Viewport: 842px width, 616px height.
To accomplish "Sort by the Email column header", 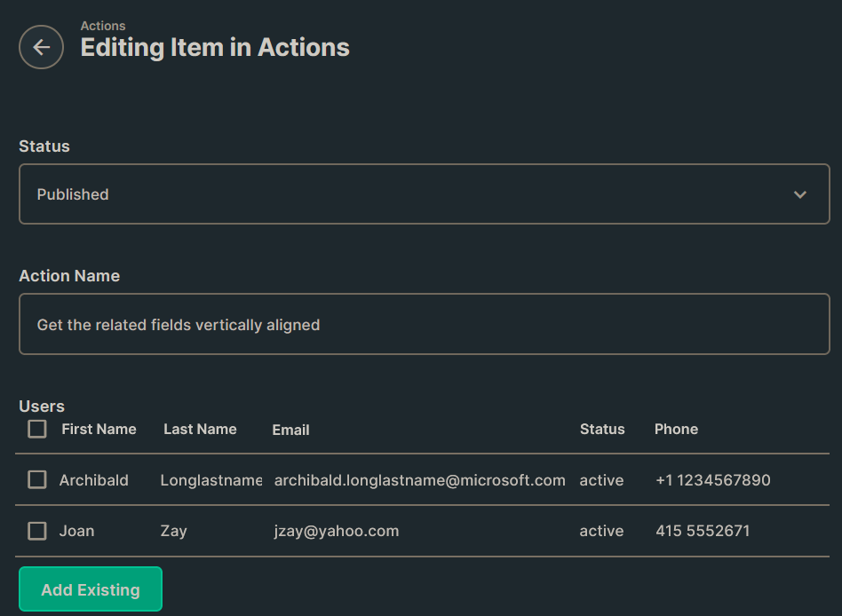I will 290,430.
